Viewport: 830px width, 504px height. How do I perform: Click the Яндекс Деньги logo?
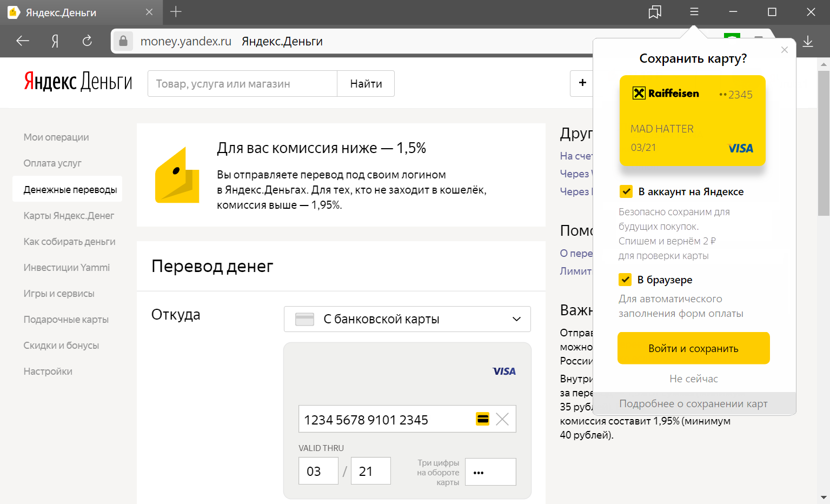pyautogui.click(x=78, y=82)
